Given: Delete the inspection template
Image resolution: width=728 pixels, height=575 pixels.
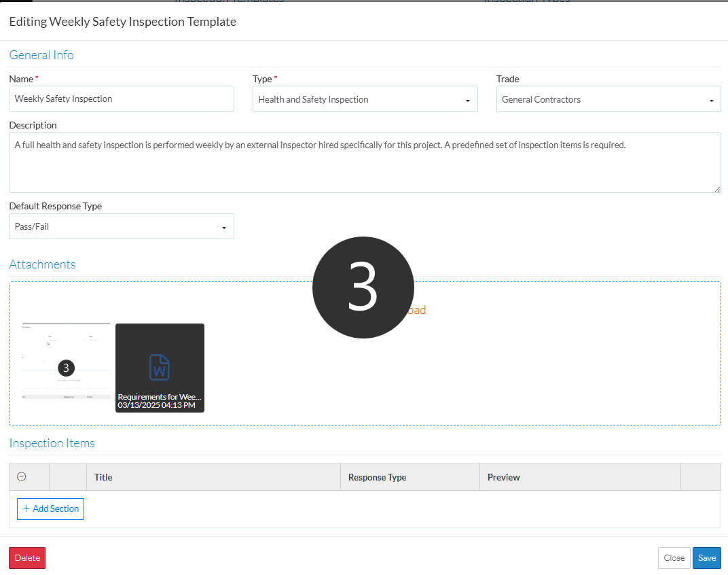Looking at the screenshot, I should point(27,558).
